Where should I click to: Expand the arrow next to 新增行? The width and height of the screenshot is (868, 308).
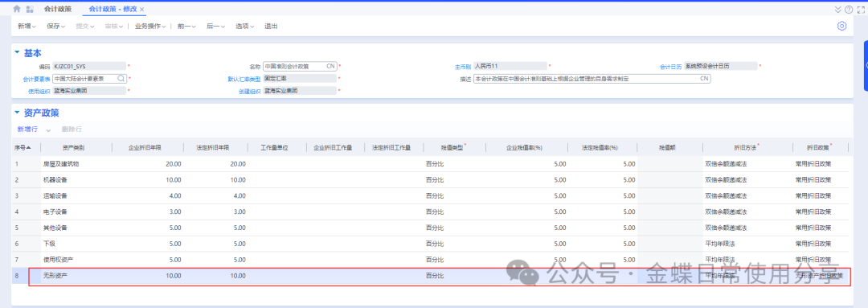(x=48, y=129)
